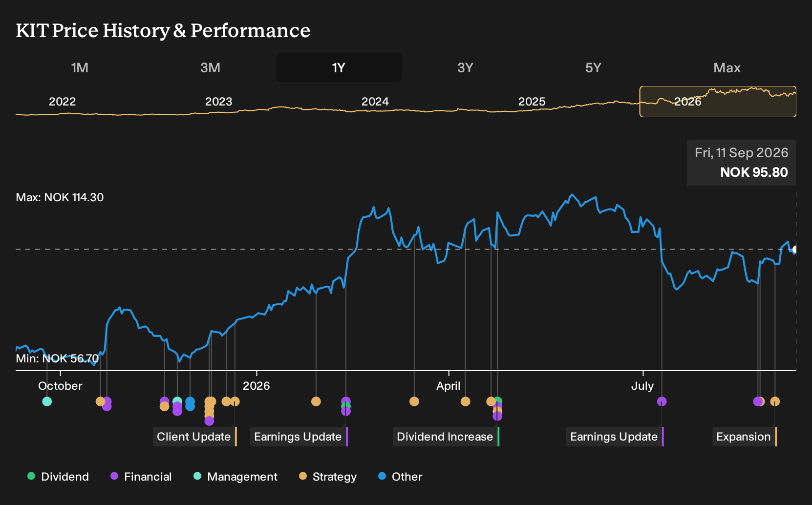Click the highlighted 2026 range selector window
Image resolution: width=812 pixels, height=505 pixels.
coord(718,102)
